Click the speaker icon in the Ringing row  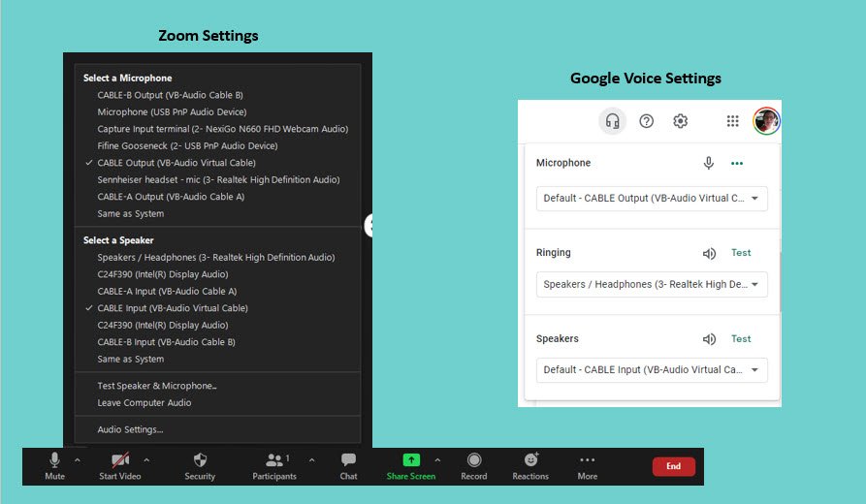pyautogui.click(x=709, y=253)
